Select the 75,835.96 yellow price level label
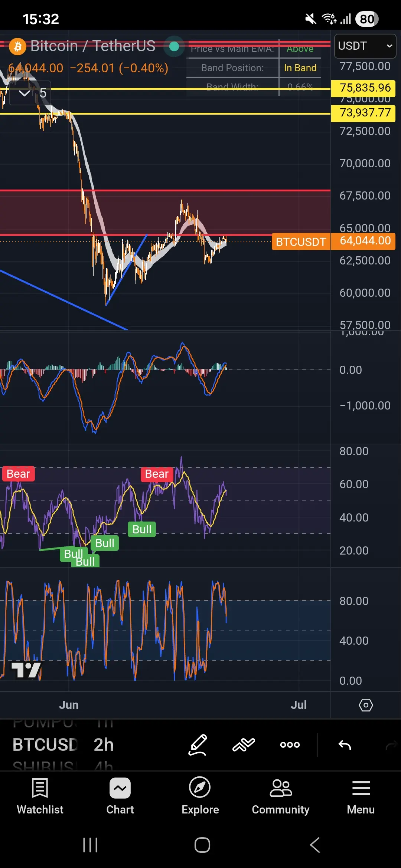 tap(363, 88)
